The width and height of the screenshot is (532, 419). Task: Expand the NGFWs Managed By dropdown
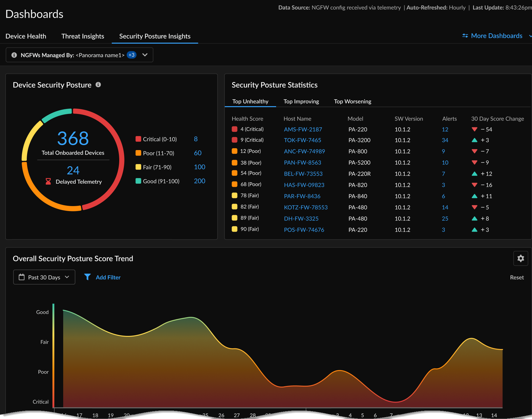click(145, 55)
